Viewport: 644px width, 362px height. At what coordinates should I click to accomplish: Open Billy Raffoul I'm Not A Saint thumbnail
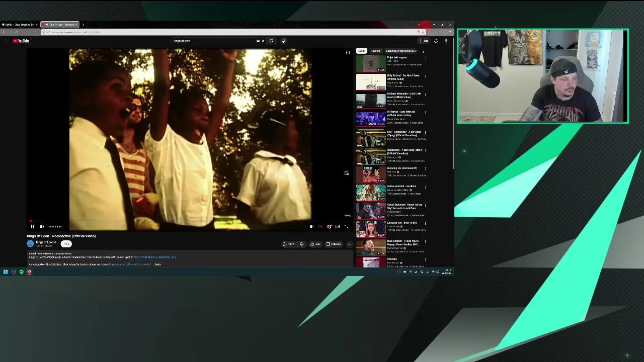click(x=371, y=81)
